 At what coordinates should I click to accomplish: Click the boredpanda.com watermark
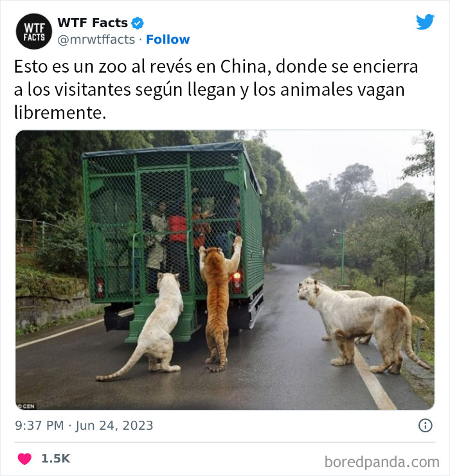click(382, 462)
